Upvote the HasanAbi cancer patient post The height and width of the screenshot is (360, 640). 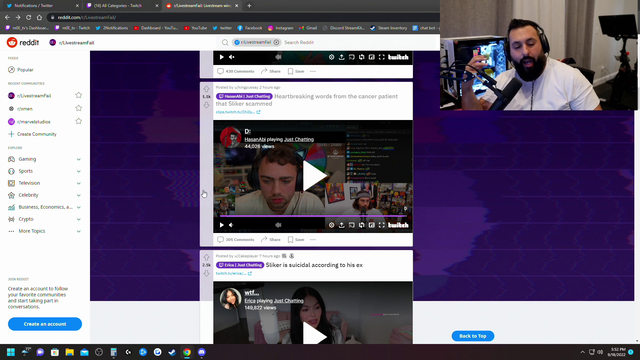207,89
